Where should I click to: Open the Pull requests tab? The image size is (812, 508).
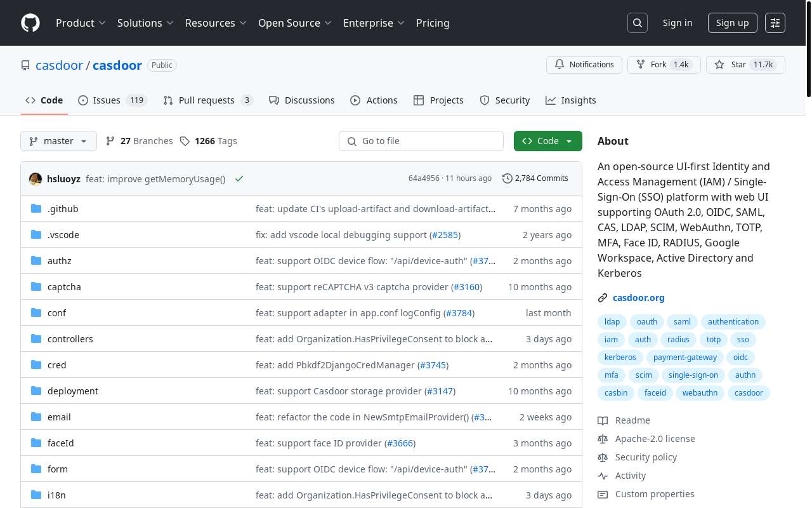coord(207,100)
